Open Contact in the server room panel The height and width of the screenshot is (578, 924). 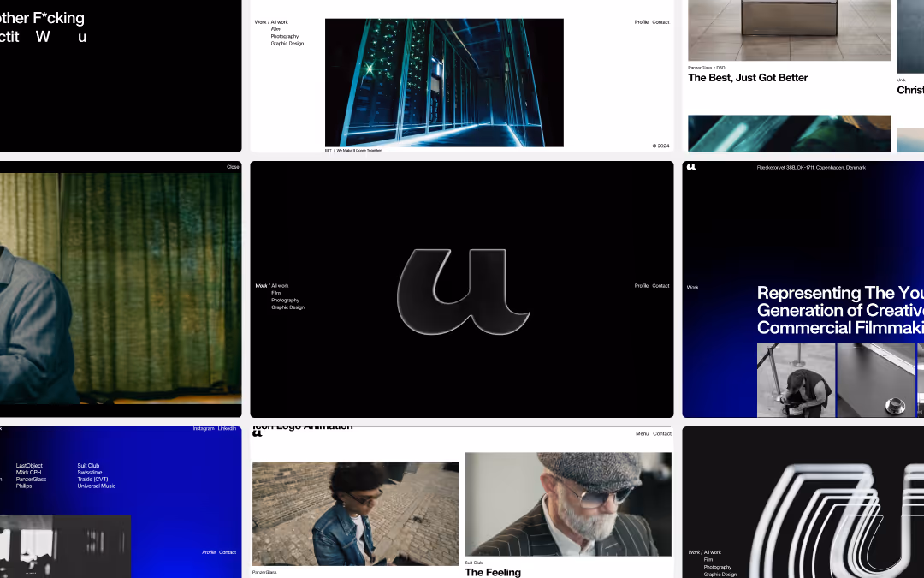pos(660,22)
